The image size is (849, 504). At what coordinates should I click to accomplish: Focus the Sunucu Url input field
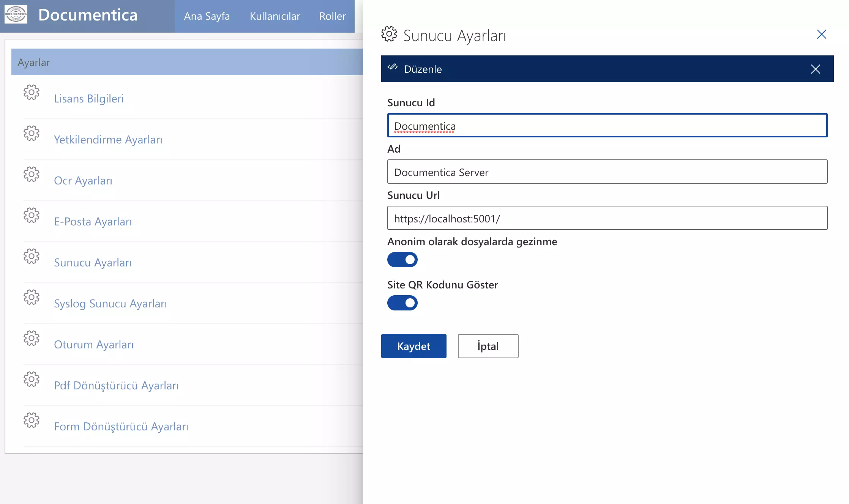tap(608, 218)
